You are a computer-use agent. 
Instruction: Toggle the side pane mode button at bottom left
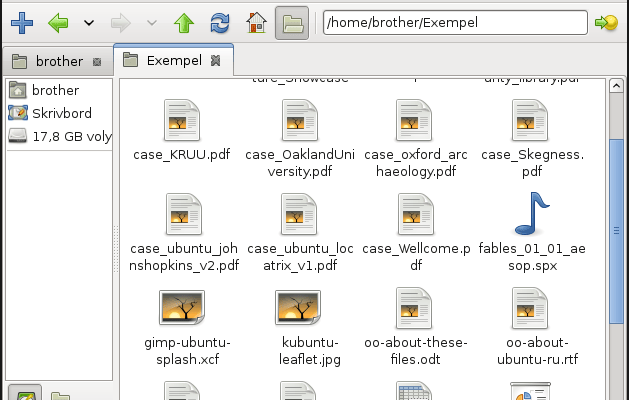[25, 393]
